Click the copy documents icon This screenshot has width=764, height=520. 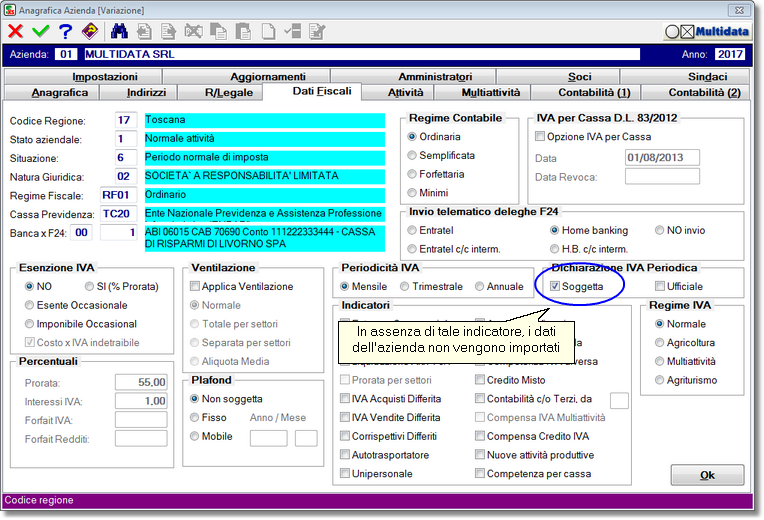click(x=218, y=31)
